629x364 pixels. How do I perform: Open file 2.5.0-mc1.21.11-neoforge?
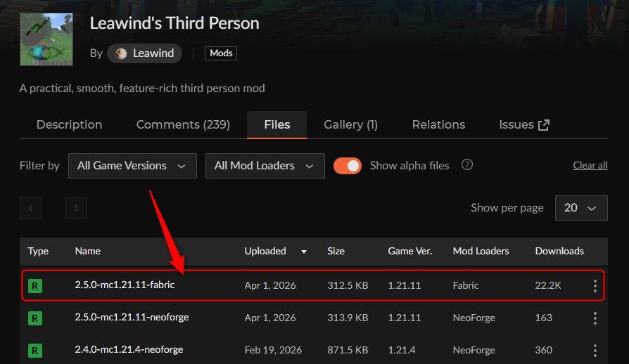tap(132, 317)
